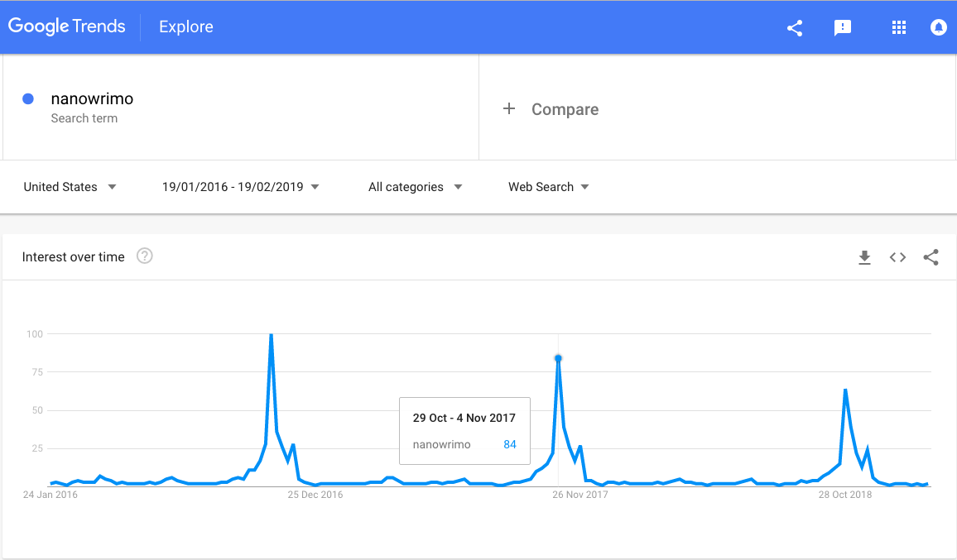
Task: Toggle the highlighted data point on the chart
Action: coord(558,357)
